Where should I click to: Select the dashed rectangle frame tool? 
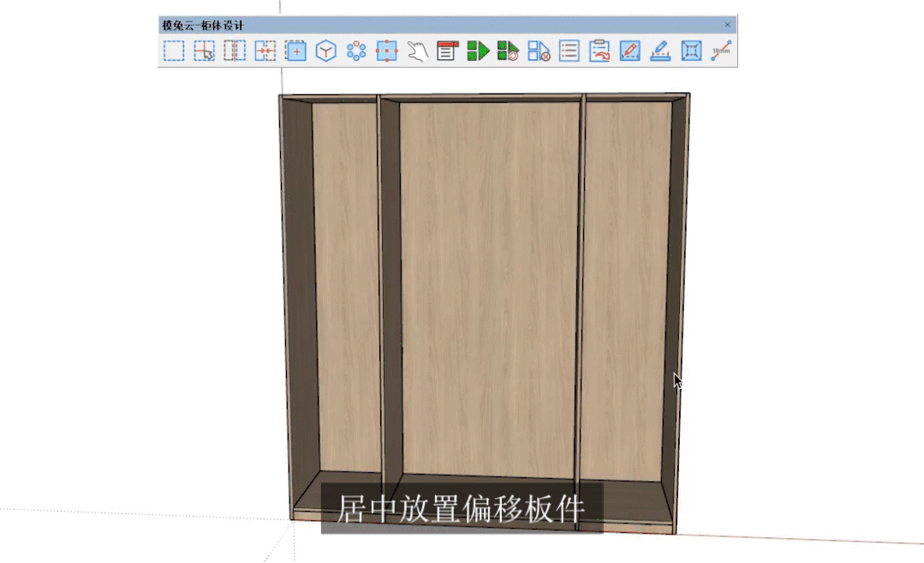coord(174,51)
